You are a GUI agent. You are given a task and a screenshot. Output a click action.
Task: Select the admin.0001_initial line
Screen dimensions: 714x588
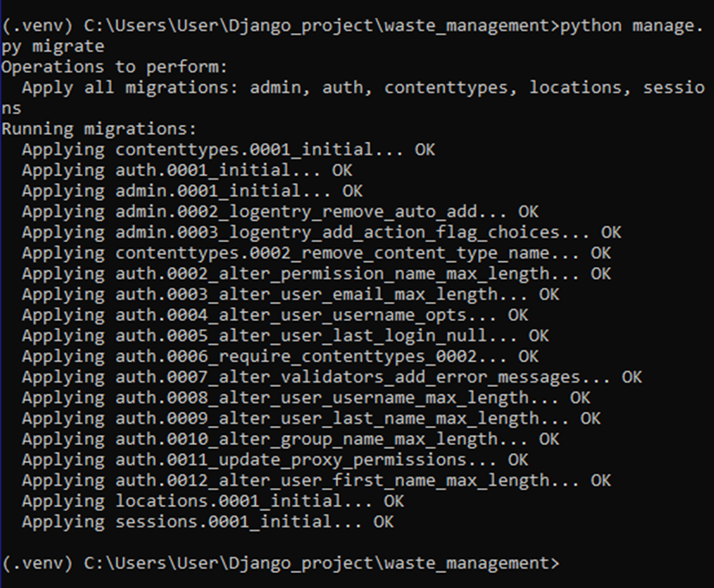tap(192, 191)
